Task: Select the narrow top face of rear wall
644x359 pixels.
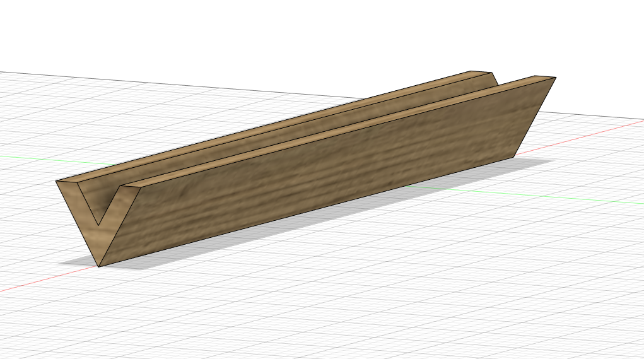Action: tap(273, 126)
